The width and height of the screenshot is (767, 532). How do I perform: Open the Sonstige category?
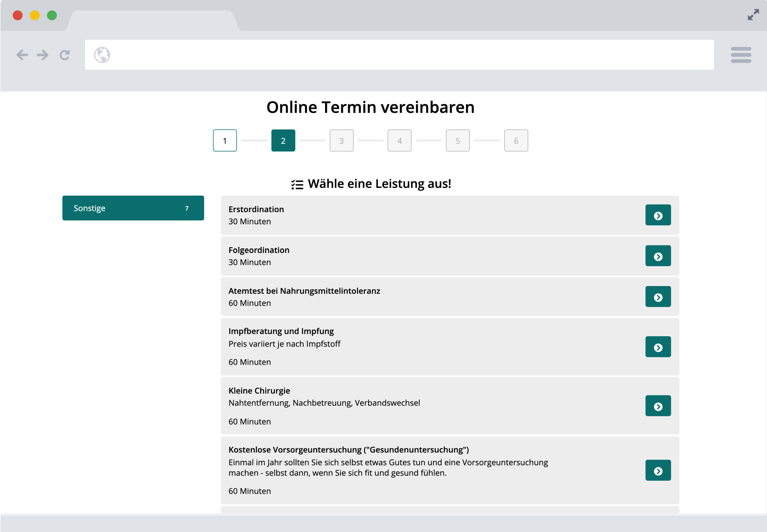pyautogui.click(x=133, y=208)
